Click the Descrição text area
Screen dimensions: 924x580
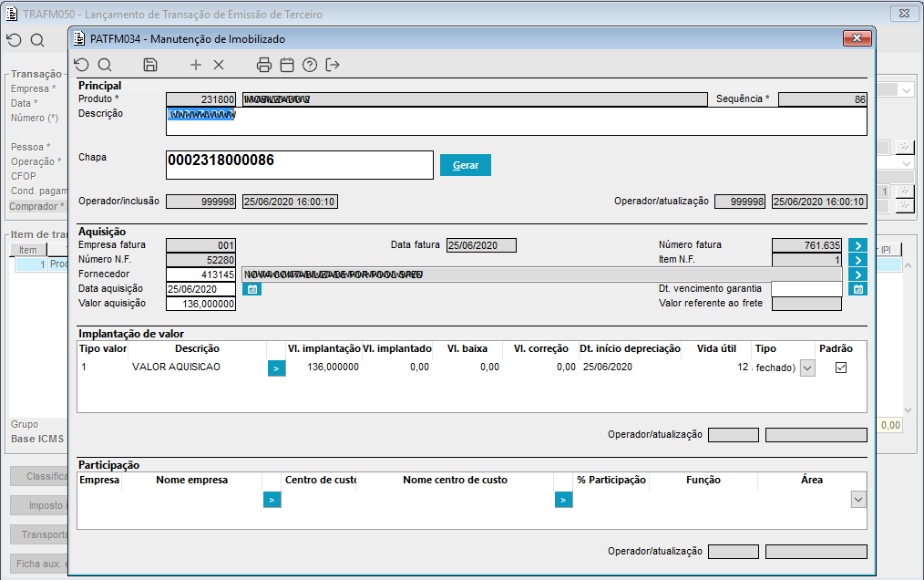pyautogui.click(x=516, y=121)
